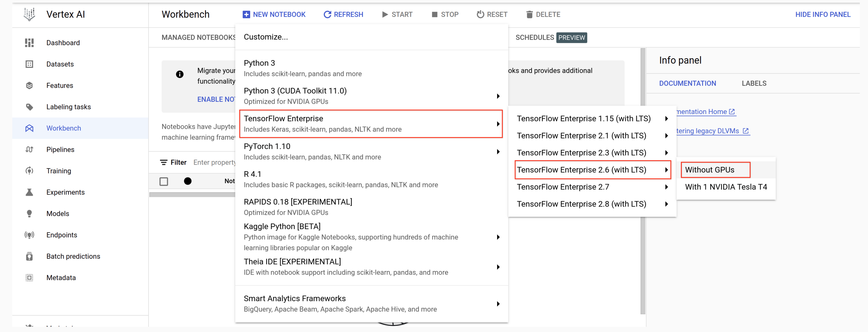Select the Python 3 notebook option
Screen dimensions: 868x332
[x=371, y=68]
